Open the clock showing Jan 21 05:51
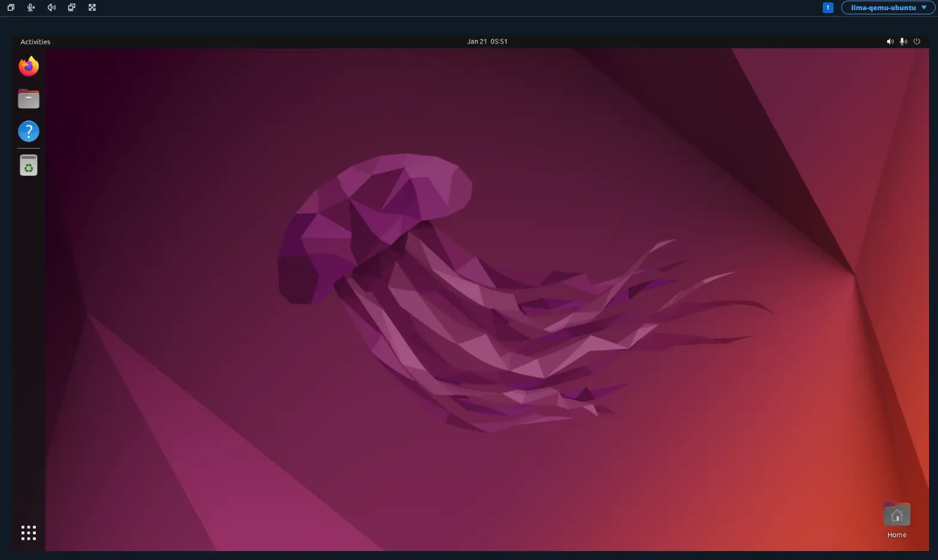Viewport: 938px width, 560px height. coord(487,41)
